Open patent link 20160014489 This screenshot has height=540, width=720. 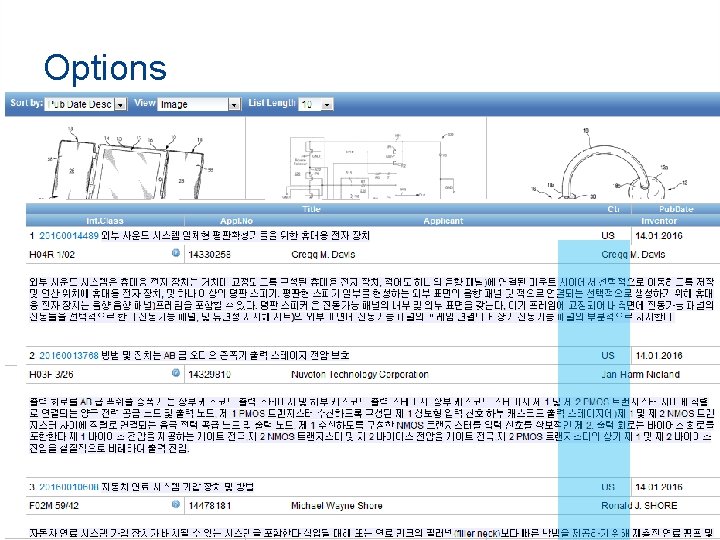(x=69, y=236)
